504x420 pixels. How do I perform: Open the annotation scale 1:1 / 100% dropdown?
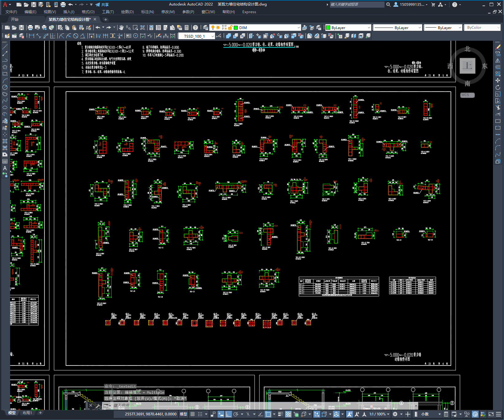(379, 414)
